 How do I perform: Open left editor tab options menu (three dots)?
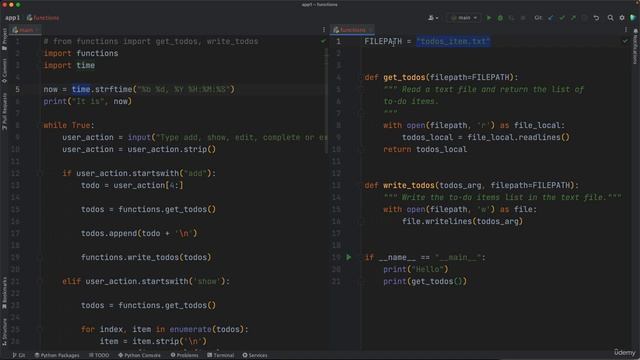pyautogui.click(x=324, y=30)
